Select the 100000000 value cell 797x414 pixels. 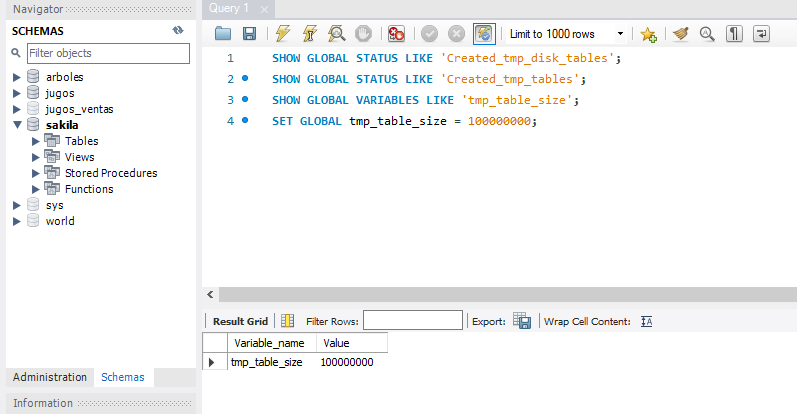click(x=352, y=362)
